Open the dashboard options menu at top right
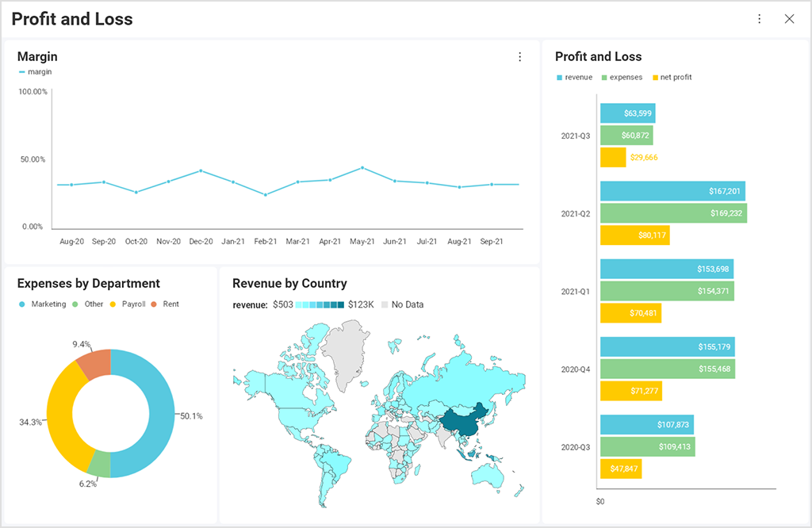812x528 pixels. (x=759, y=18)
